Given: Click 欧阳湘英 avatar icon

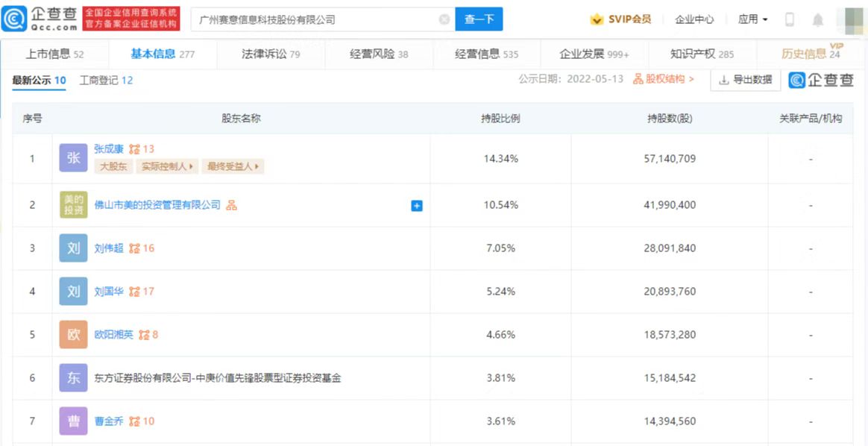Looking at the screenshot, I should pos(74,335).
